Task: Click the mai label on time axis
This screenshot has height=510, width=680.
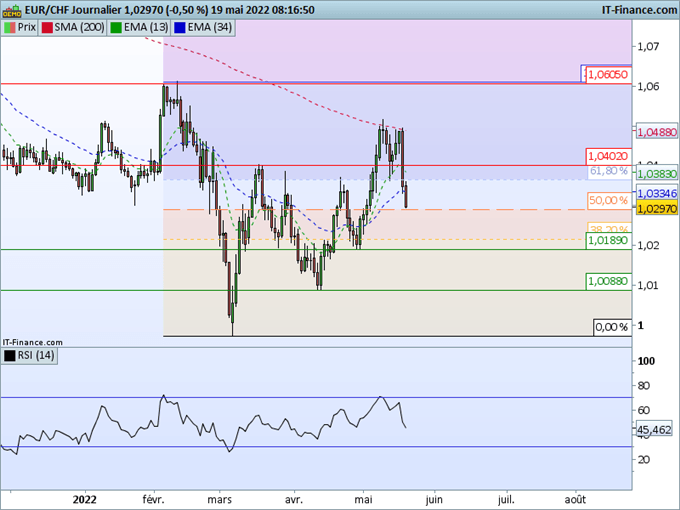Action: (x=363, y=500)
